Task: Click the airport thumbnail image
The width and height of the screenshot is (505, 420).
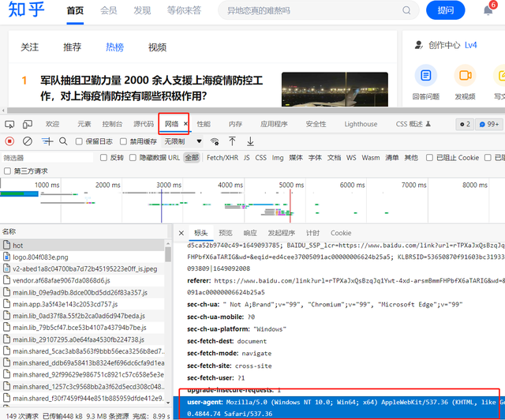Action: pyautogui.click(x=335, y=89)
